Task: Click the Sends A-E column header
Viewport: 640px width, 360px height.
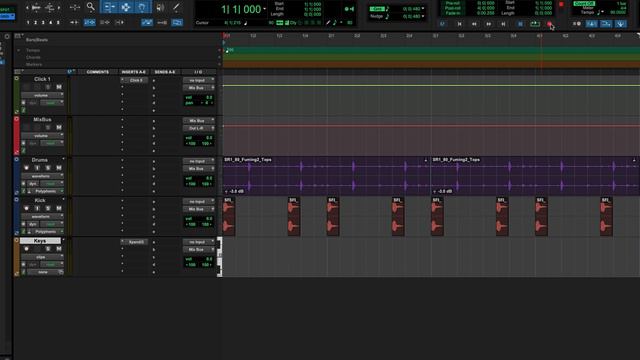Action: 165,72
